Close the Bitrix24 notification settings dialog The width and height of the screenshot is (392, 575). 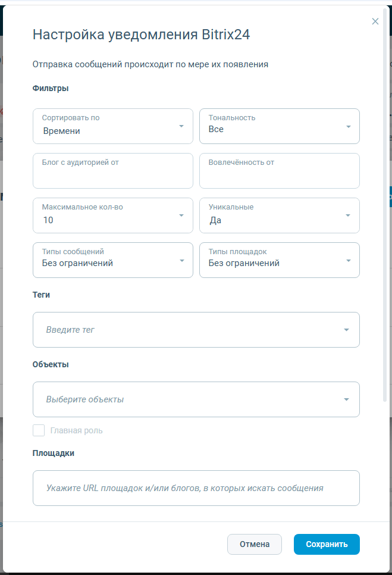pyautogui.click(x=375, y=21)
